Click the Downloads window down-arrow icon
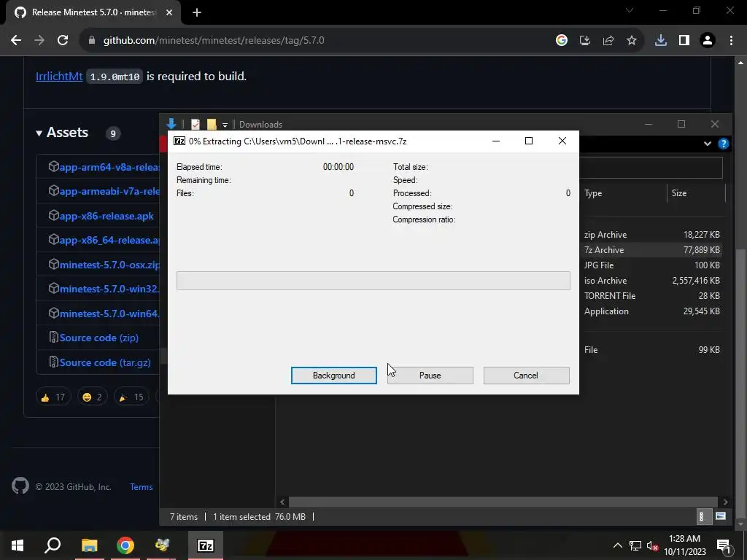Image resolution: width=747 pixels, height=560 pixels. (x=171, y=124)
